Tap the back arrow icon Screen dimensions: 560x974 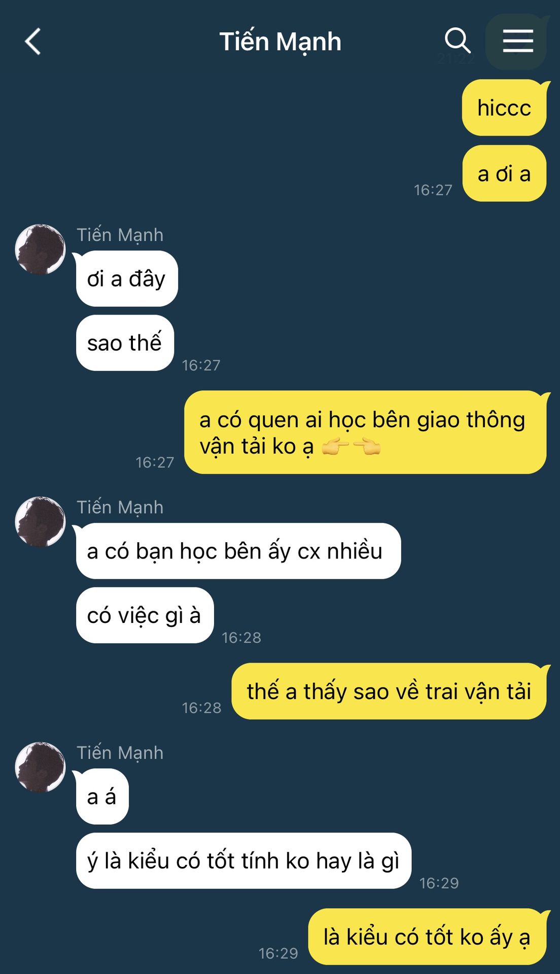pos(33,41)
